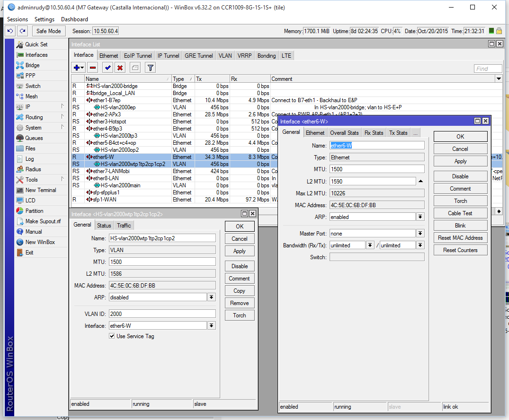The image size is (509, 420).
Task: Open the Settings menu
Action: (x=45, y=19)
